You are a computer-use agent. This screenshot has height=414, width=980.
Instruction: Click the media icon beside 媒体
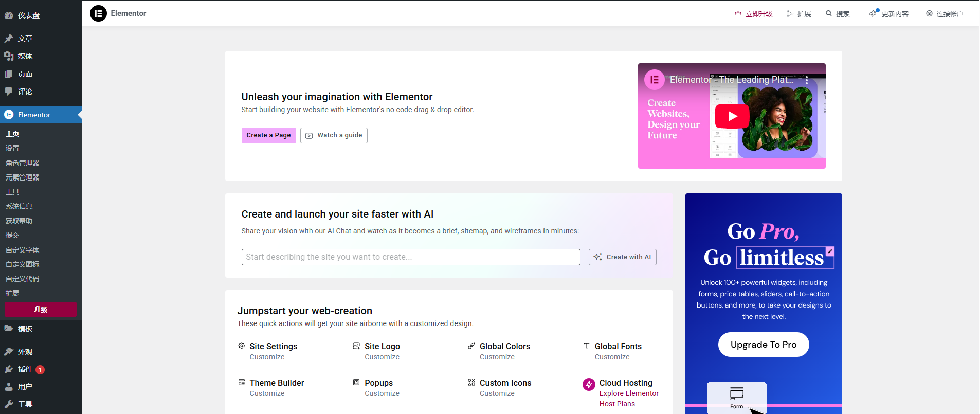(x=9, y=56)
